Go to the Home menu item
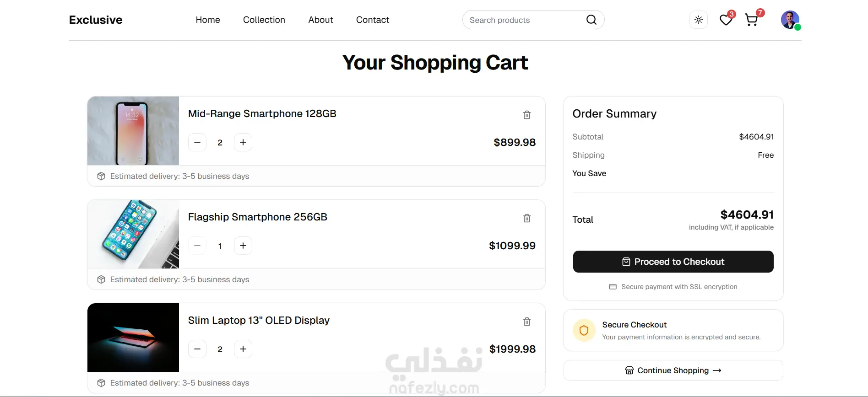The image size is (868, 397). pyautogui.click(x=208, y=20)
